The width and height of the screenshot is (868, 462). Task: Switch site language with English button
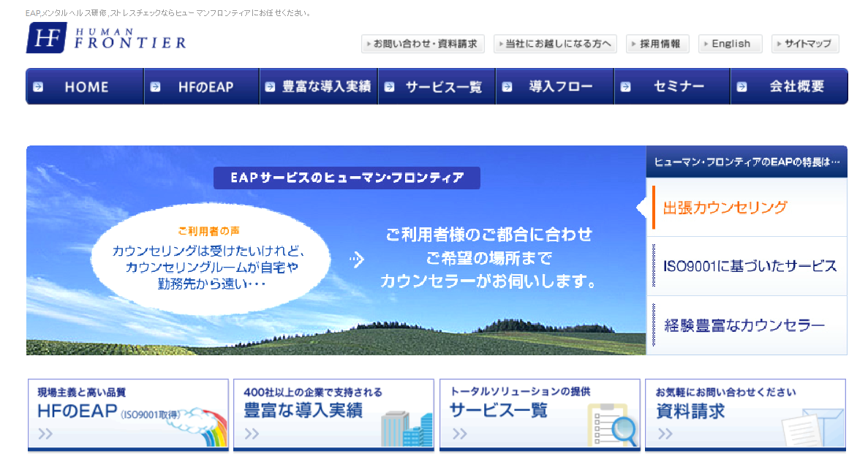point(730,44)
